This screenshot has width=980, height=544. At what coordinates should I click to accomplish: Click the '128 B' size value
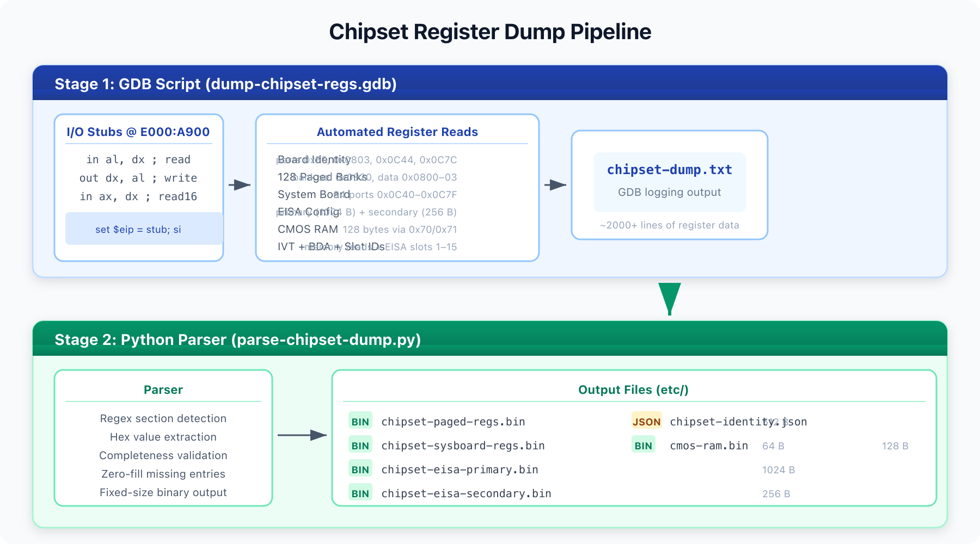tap(895, 446)
